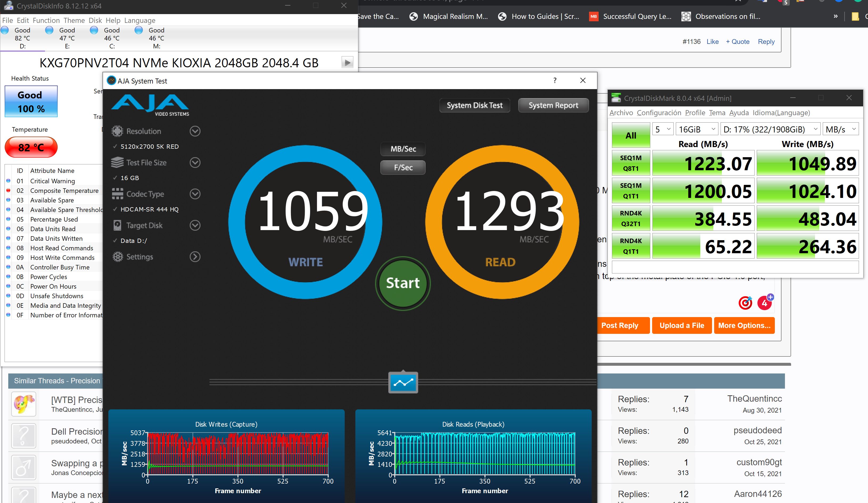Click the System Report button

553,105
